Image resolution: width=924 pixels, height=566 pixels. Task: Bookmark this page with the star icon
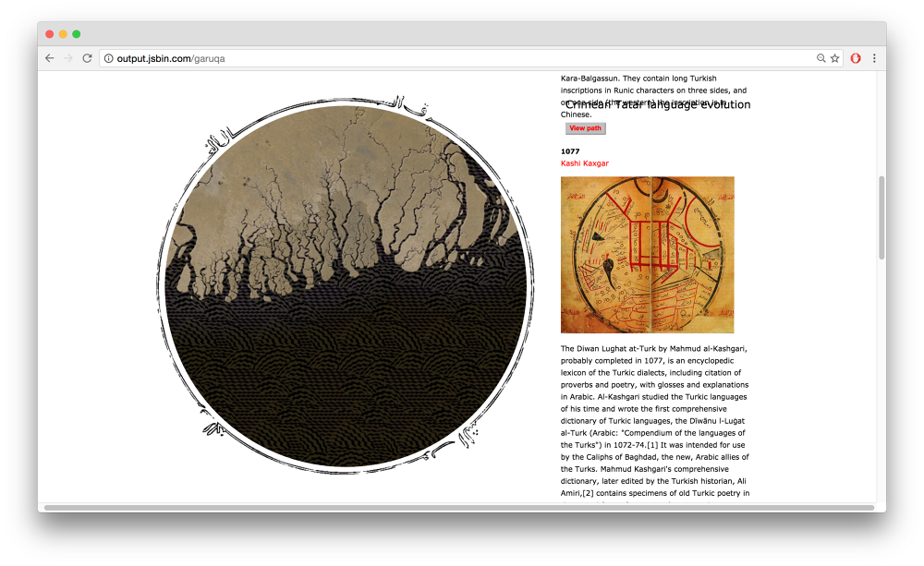pyautogui.click(x=834, y=58)
